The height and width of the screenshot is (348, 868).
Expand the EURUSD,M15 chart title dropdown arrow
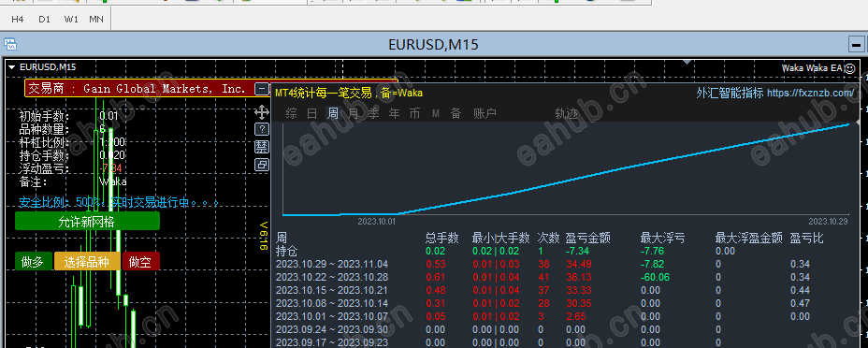(x=12, y=67)
